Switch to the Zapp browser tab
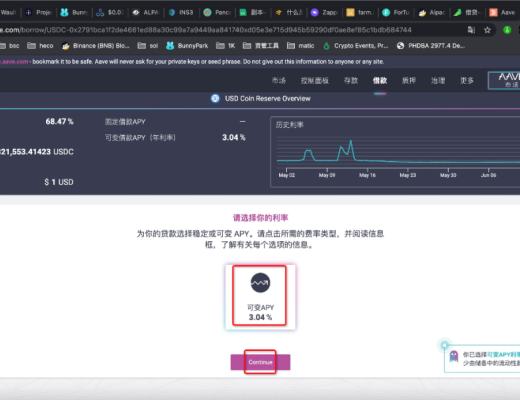 click(x=324, y=12)
